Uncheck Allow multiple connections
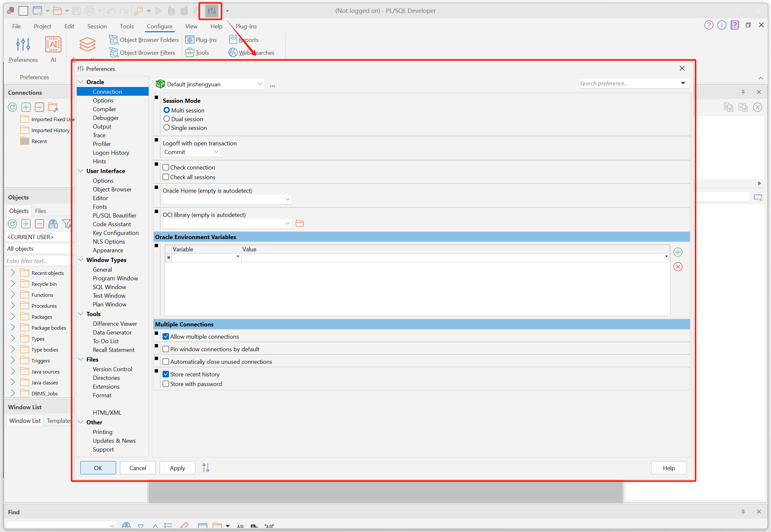771x532 pixels. pos(166,336)
